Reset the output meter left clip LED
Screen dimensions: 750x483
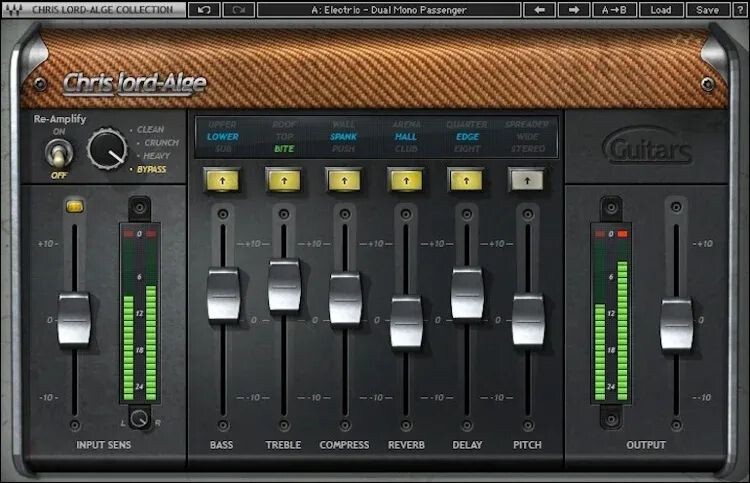(600, 234)
